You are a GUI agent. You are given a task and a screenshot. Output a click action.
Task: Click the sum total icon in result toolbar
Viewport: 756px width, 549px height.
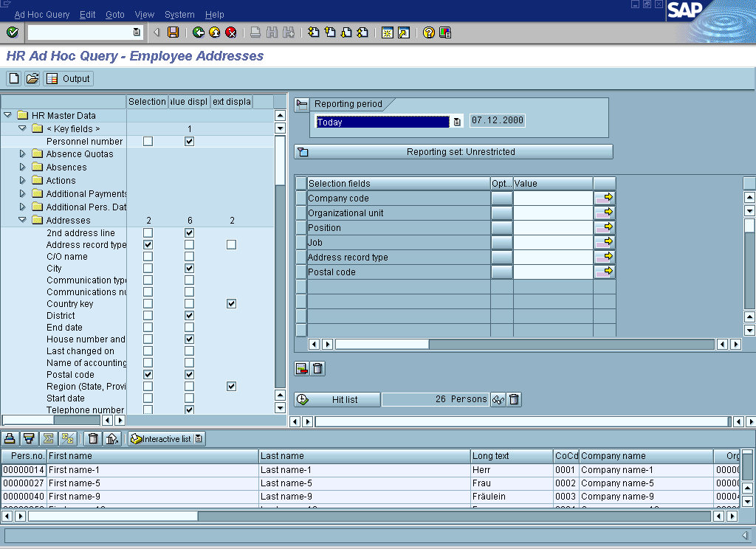point(48,438)
